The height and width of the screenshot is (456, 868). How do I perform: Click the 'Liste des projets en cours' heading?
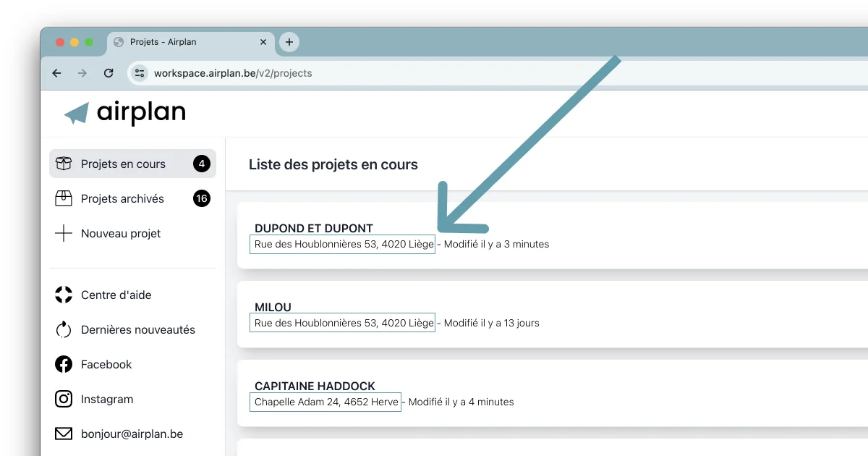(x=333, y=164)
